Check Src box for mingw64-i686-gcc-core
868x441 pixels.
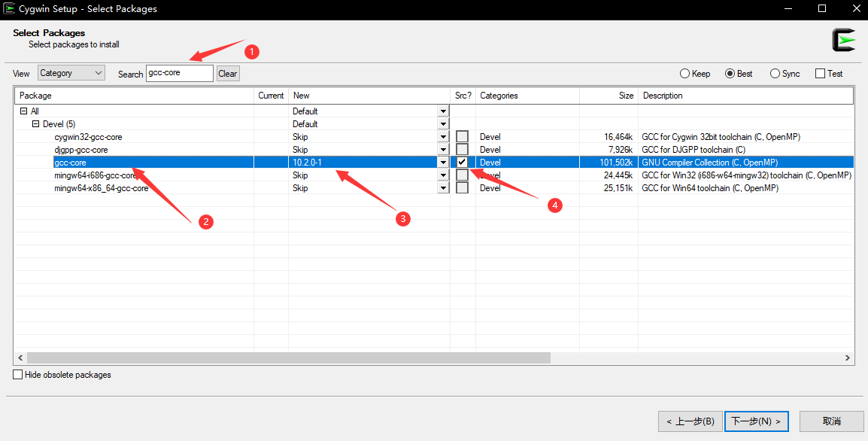pyautogui.click(x=463, y=175)
